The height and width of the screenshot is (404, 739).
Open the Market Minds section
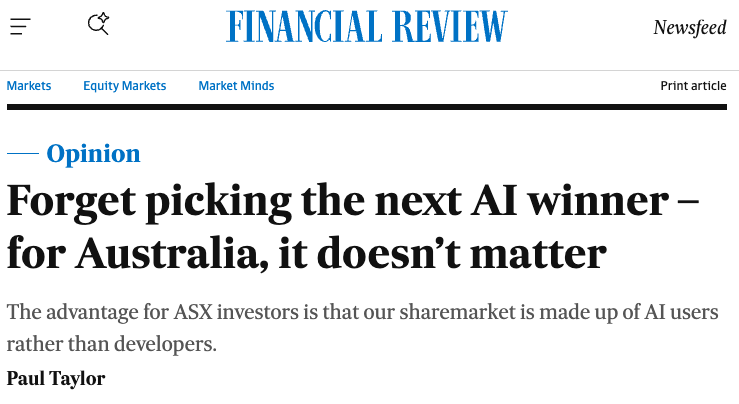[x=236, y=86]
